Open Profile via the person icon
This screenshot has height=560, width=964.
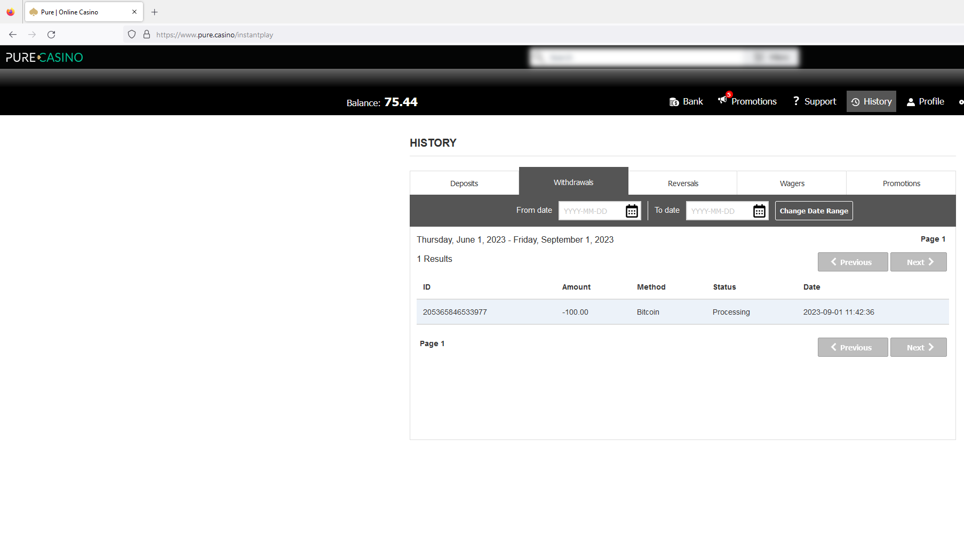911,101
